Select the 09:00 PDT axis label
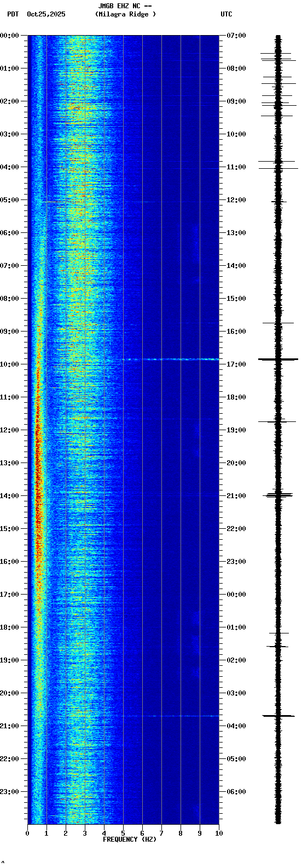 pyautogui.click(x=10, y=332)
